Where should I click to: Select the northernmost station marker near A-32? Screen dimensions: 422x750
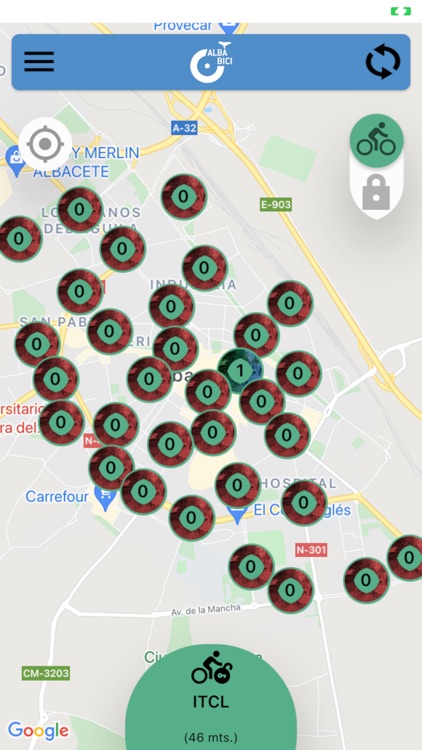[x=184, y=197]
